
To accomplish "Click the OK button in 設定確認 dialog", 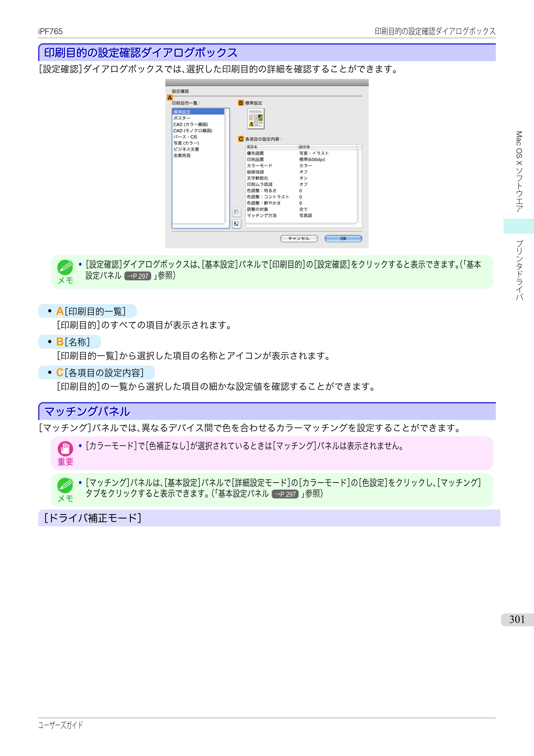I will [x=343, y=238].
